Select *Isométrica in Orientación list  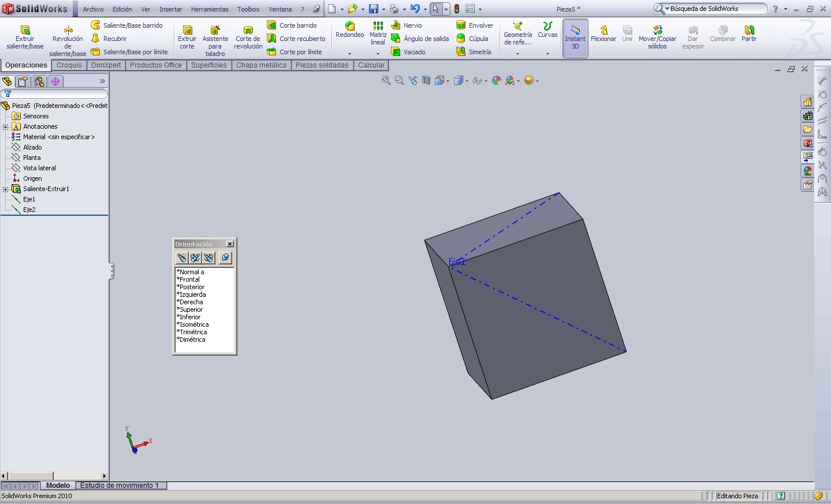(194, 324)
